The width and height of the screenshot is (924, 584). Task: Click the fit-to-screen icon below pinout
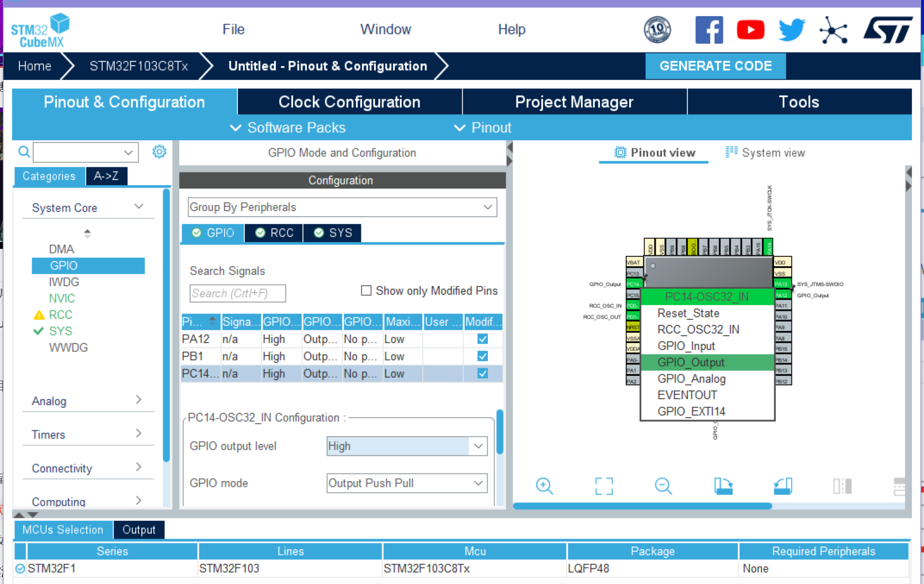point(604,486)
